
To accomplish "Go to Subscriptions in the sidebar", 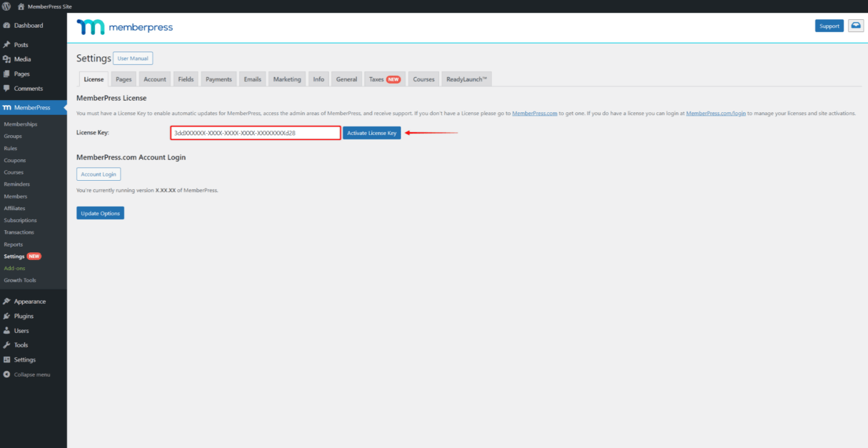I will tap(21, 220).
